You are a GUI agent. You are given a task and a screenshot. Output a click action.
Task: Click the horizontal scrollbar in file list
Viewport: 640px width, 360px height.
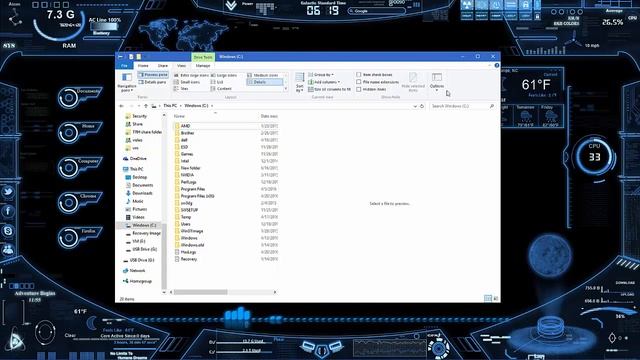[200, 292]
